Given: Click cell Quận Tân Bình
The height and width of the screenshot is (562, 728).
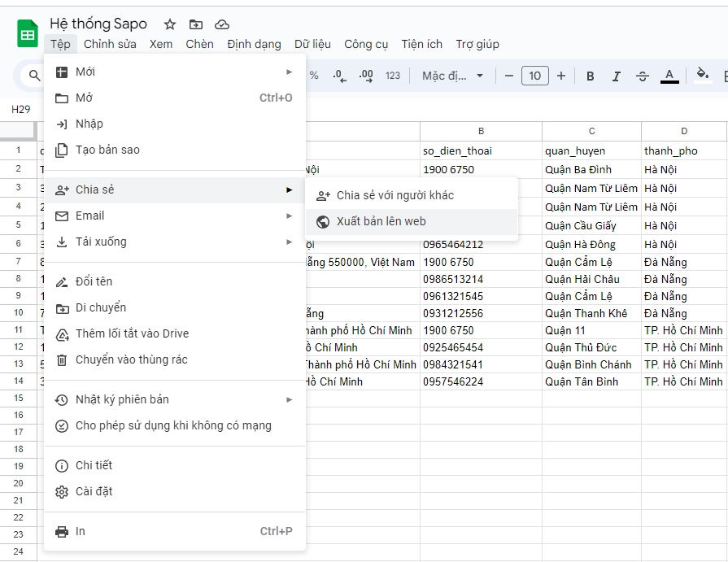Looking at the screenshot, I should (591, 382).
